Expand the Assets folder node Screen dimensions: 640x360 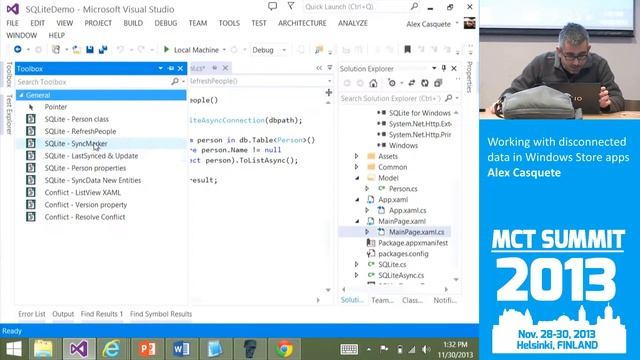point(356,156)
